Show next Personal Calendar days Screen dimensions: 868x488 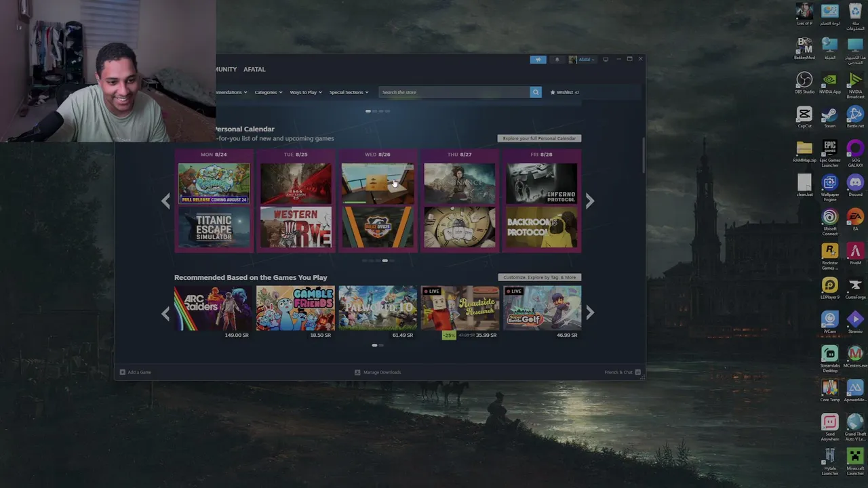click(x=590, y=201)
